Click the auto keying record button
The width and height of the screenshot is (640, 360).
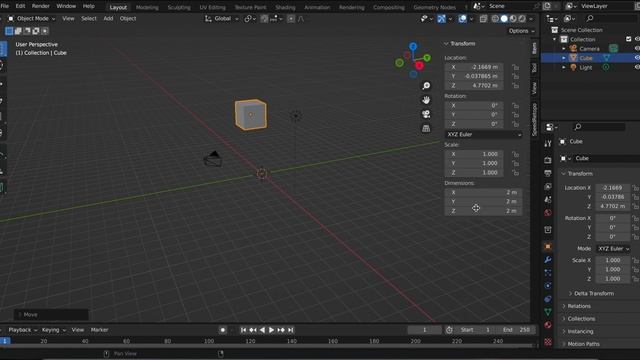[x=222, y=330]
